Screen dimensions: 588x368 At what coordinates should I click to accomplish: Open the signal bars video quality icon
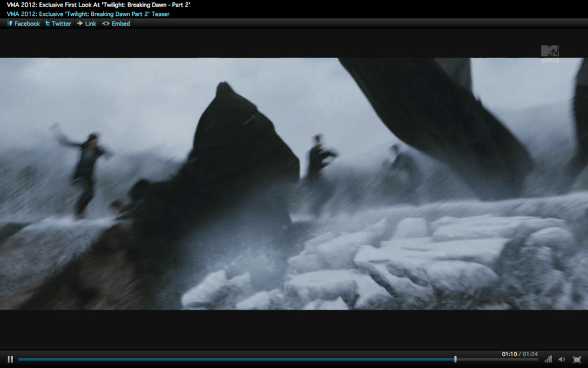click(548, 359)
